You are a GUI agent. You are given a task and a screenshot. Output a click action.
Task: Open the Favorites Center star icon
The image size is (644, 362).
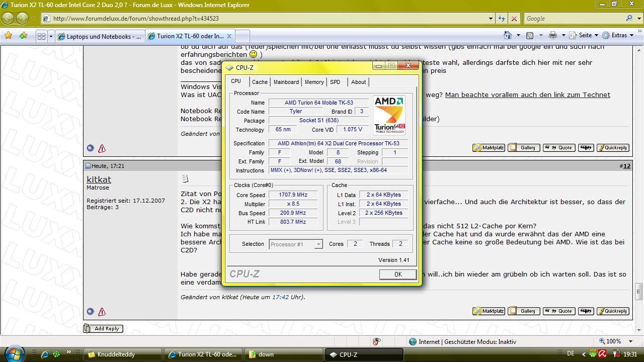tap(8, 36)
